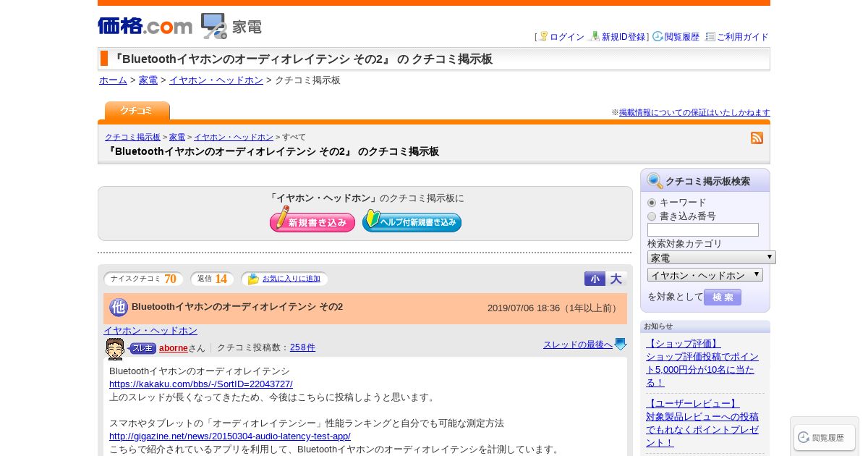Image resolution: width=868 pixels, height=456 pixels.
Task: Switch to the クチコミ tab
Action: (x=137, y=111)
